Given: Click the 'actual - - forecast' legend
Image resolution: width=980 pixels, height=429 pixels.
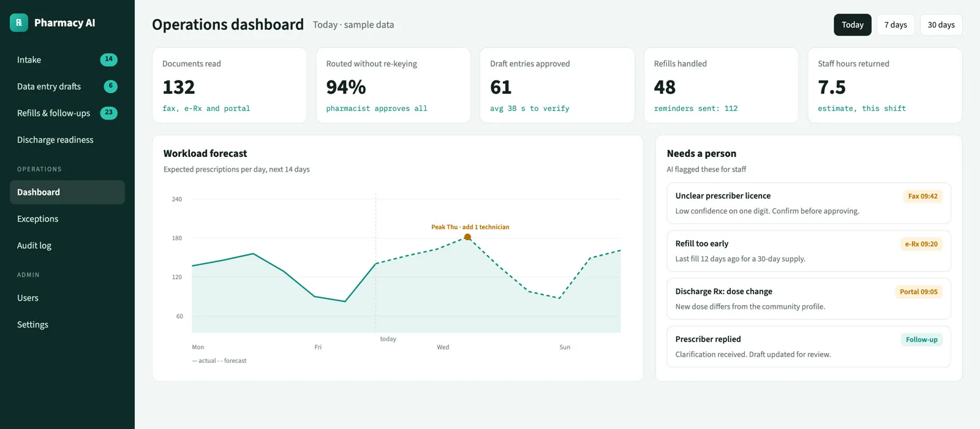Looking at the screenshot, I should point(219,360).
